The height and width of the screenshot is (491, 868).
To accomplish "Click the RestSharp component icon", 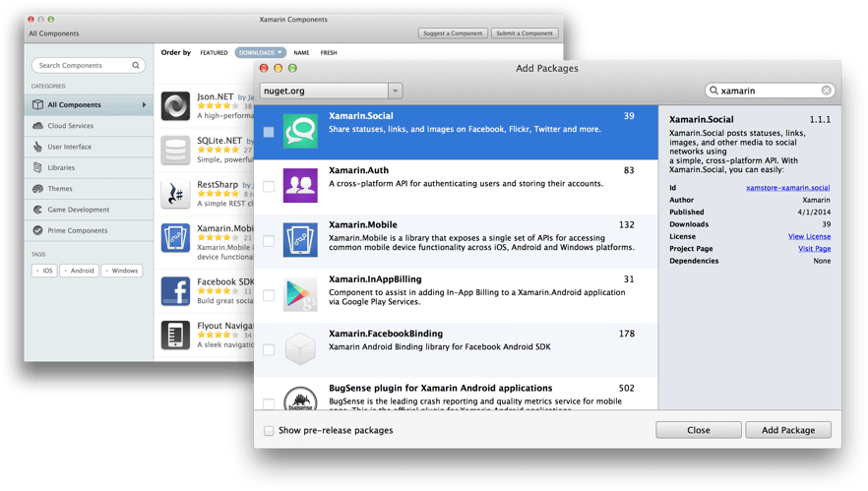I will [175, 194].
